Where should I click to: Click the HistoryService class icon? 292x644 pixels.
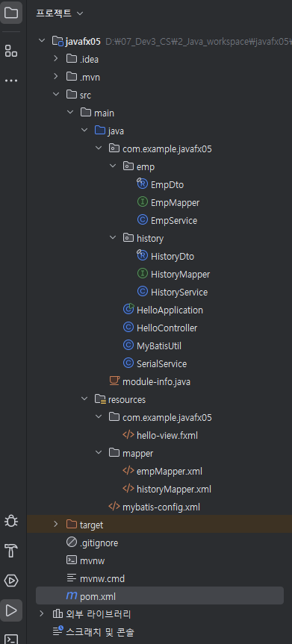point(143,292)
